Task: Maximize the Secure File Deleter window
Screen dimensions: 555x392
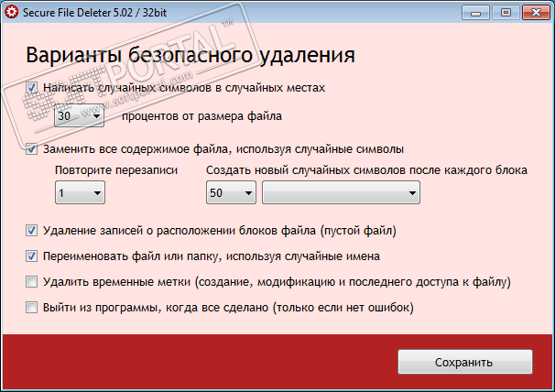Action: pyautogui.click(x=506, y=13)
